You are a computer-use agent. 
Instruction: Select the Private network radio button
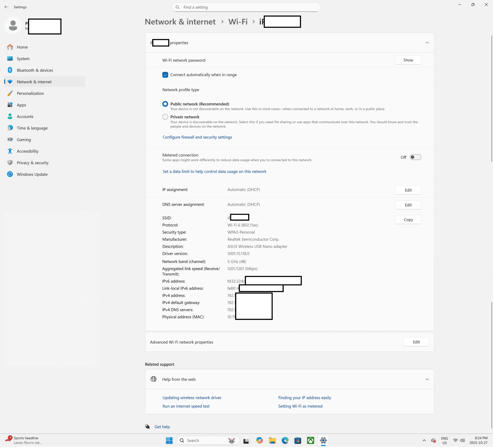165,117
